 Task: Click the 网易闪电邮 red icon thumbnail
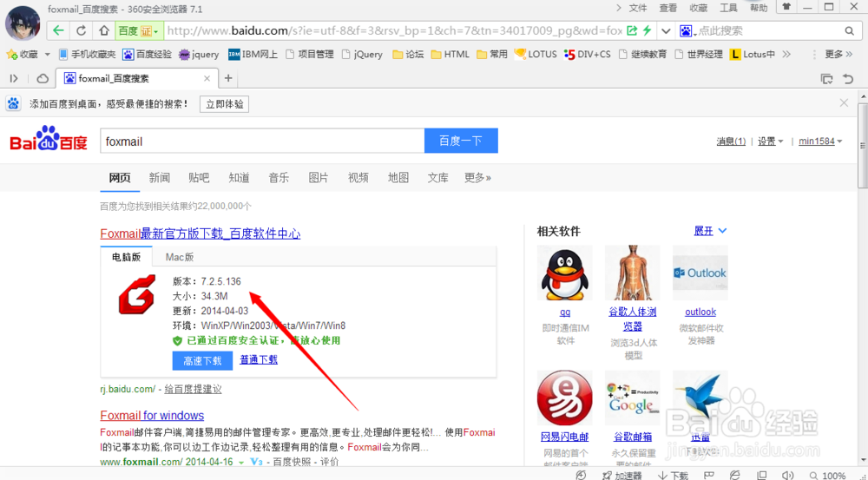coord(565,398)
